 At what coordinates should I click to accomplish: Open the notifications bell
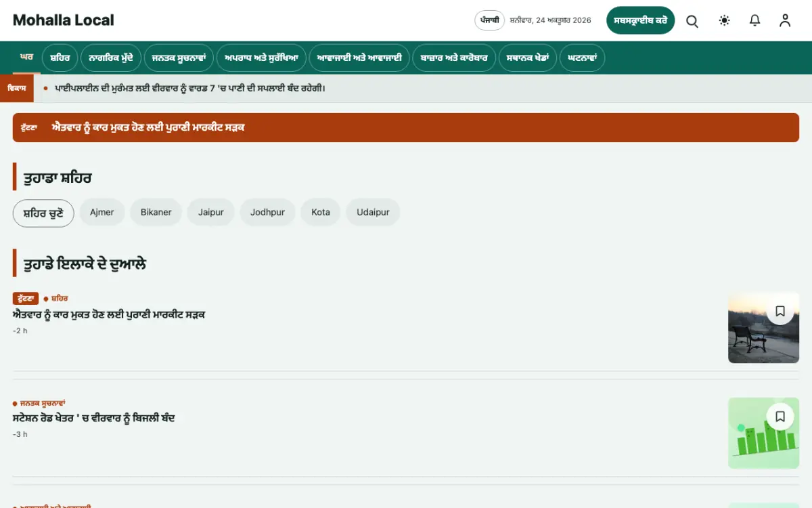(x=755, y=20)
